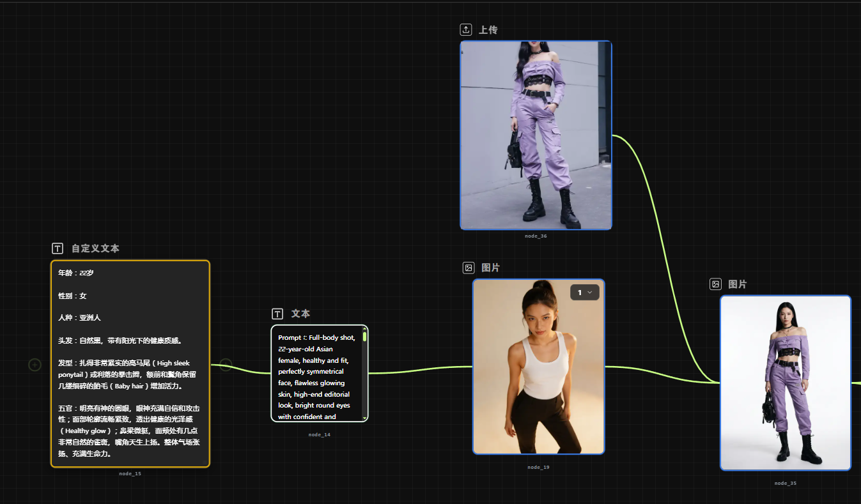This screenshot has width=861, height=504.
Task: Click the image icon above node_35
Action: 716,284
